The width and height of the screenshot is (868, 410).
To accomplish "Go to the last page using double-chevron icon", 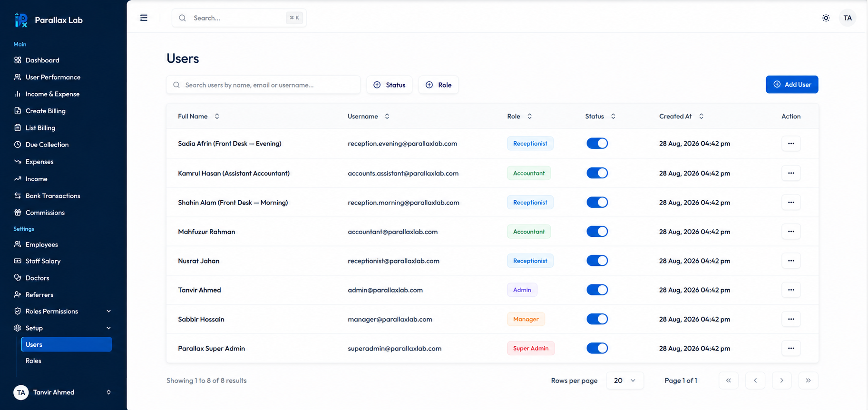I will point(808,381).
